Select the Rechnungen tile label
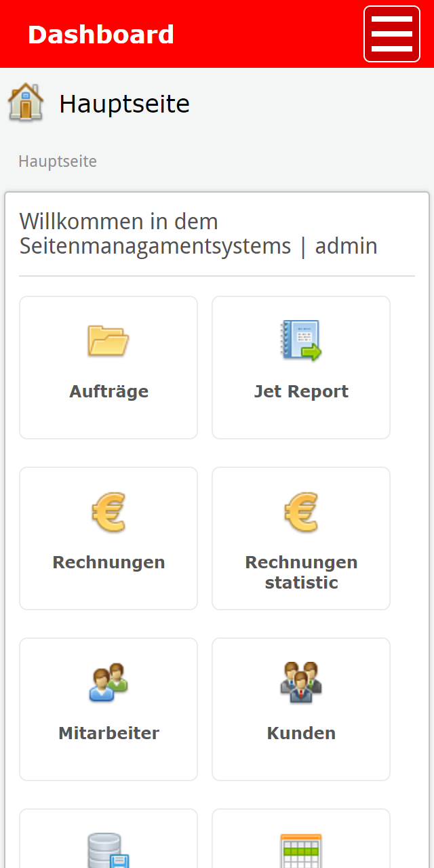The width and height of the screenshot is (434, 868). point(108,562)
